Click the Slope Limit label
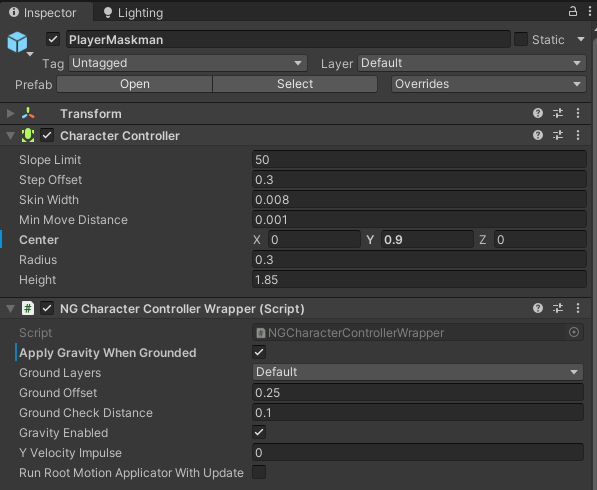 (50, 160)
